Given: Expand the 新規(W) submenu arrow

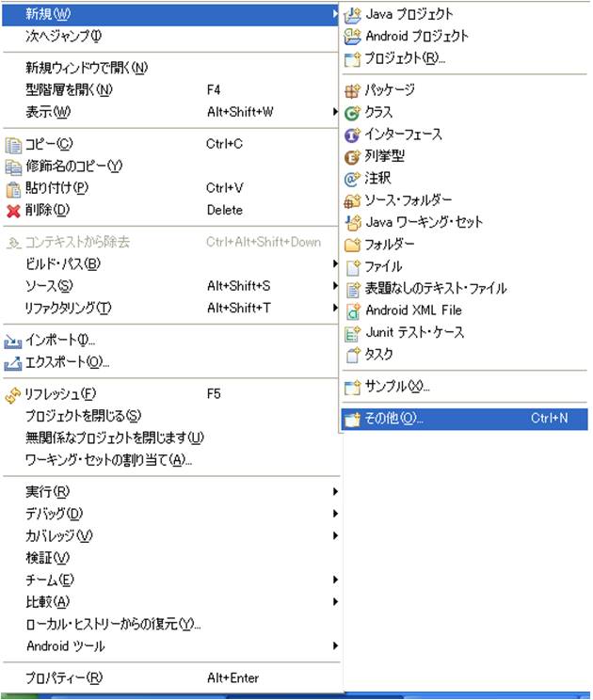Looking at the screenshot, I should (335, 14).
